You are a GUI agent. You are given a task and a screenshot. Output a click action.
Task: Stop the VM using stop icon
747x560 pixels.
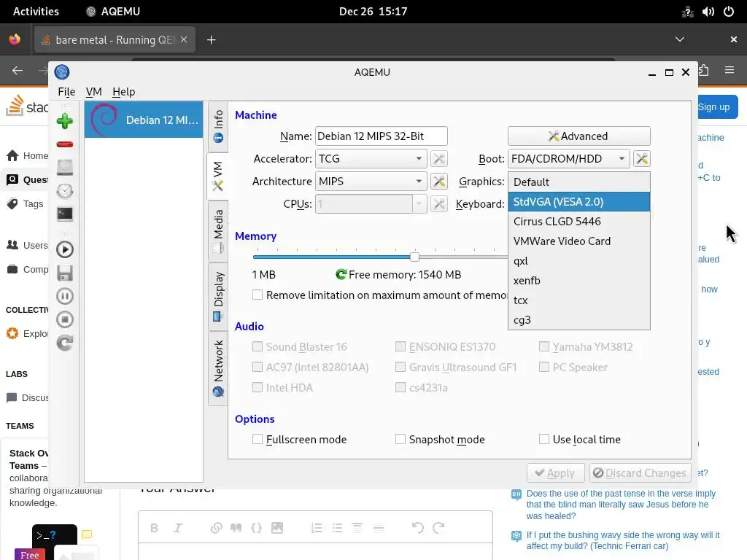pos(65,319)
